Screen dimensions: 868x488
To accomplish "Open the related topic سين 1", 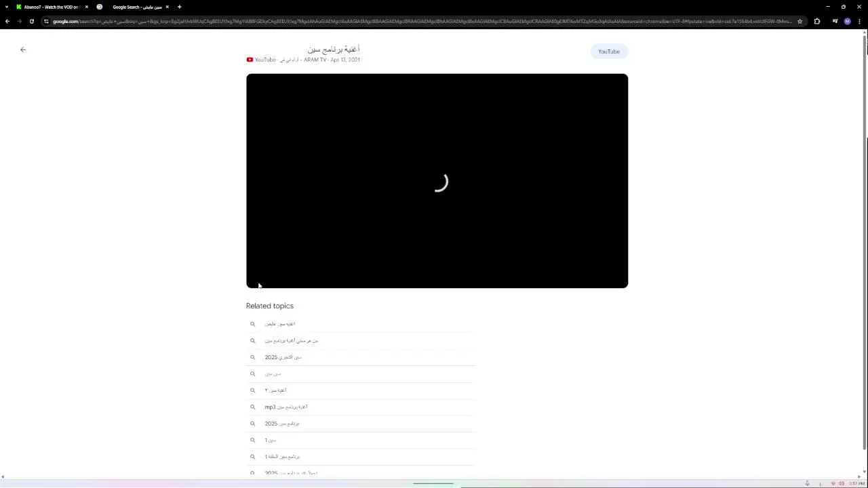I will tap(361, 440).
